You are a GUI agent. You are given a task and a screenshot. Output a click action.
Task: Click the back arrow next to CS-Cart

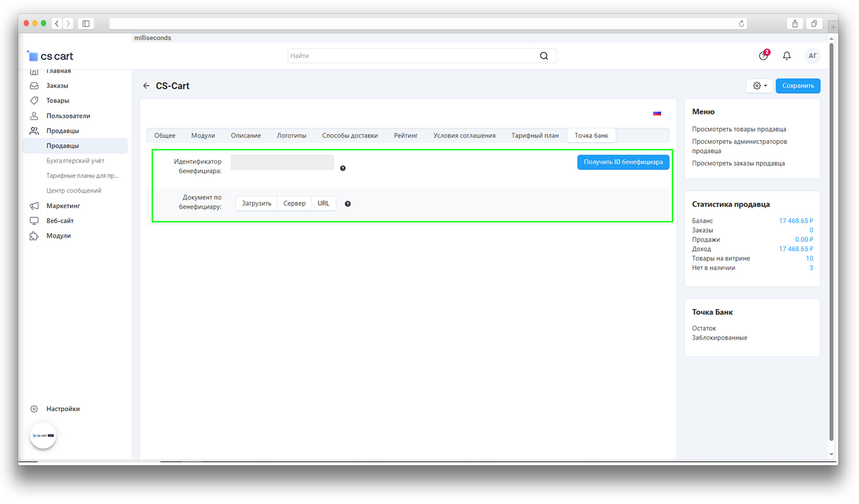[146, 86]
